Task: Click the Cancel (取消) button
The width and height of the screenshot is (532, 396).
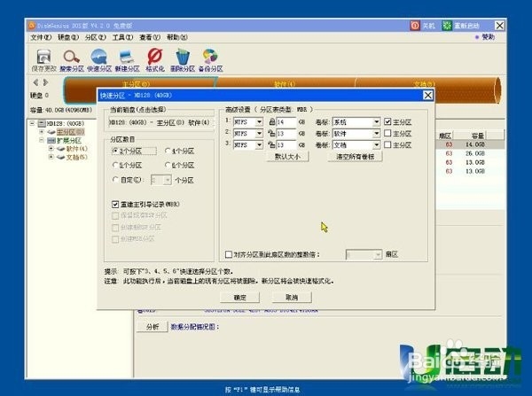Action: [292, 298]
